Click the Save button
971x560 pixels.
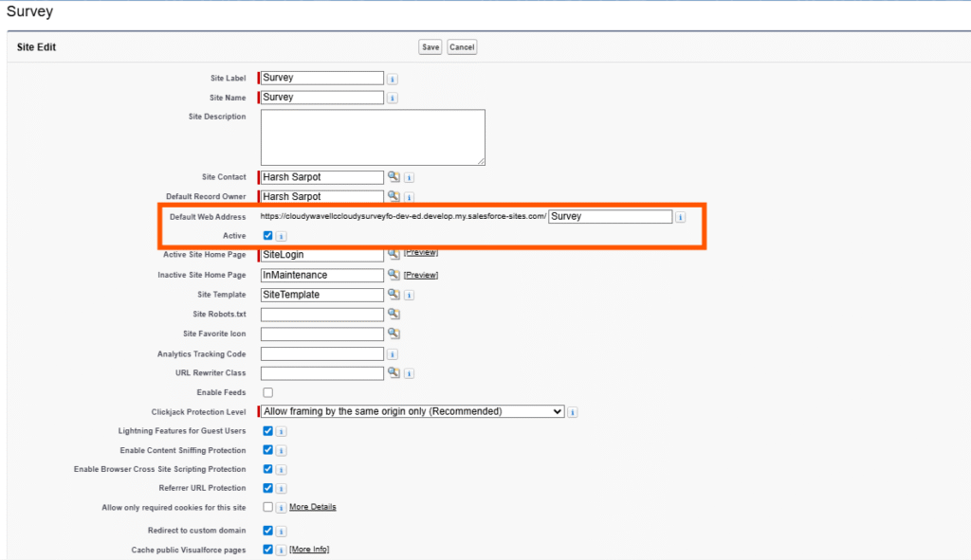[x=431, y=46]
